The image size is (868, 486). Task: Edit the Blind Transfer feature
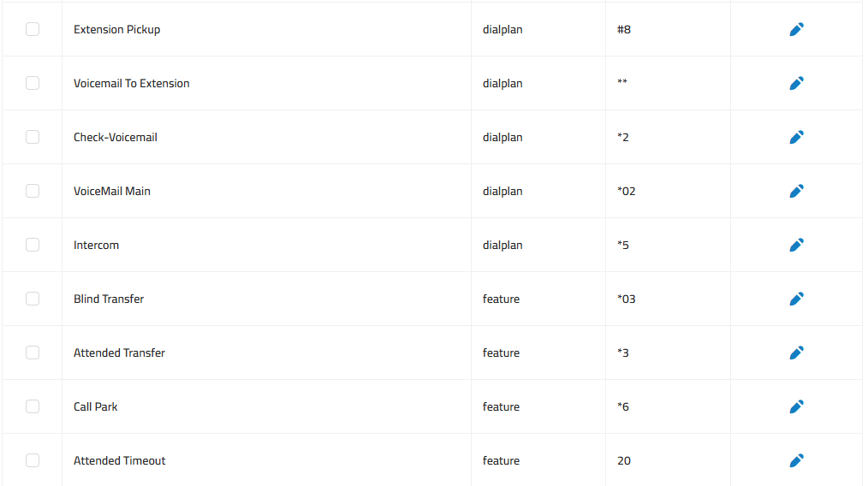796,299
